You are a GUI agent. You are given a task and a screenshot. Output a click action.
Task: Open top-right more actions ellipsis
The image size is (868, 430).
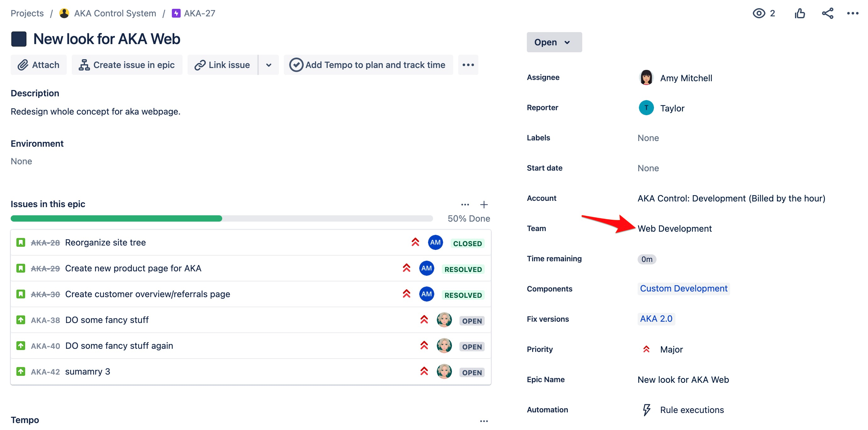tap(853, 14)
